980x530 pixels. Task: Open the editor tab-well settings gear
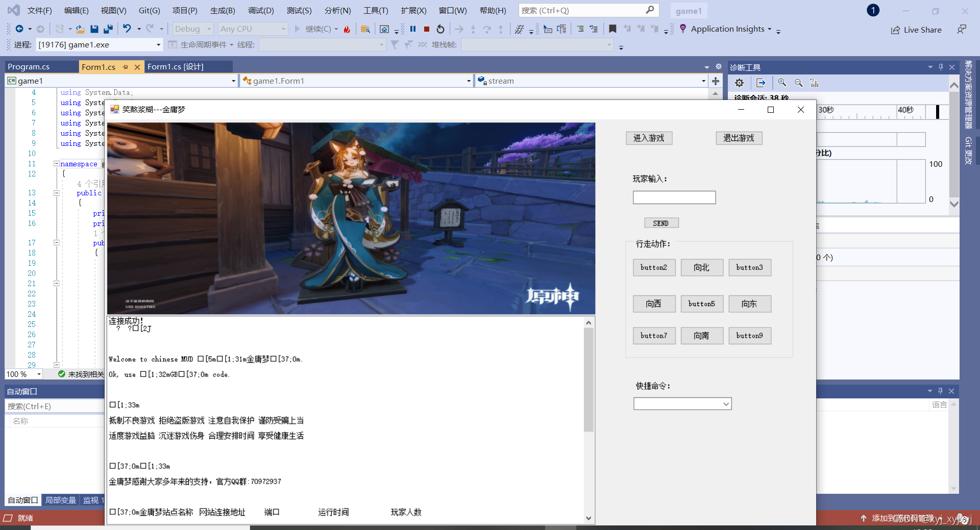719,67
